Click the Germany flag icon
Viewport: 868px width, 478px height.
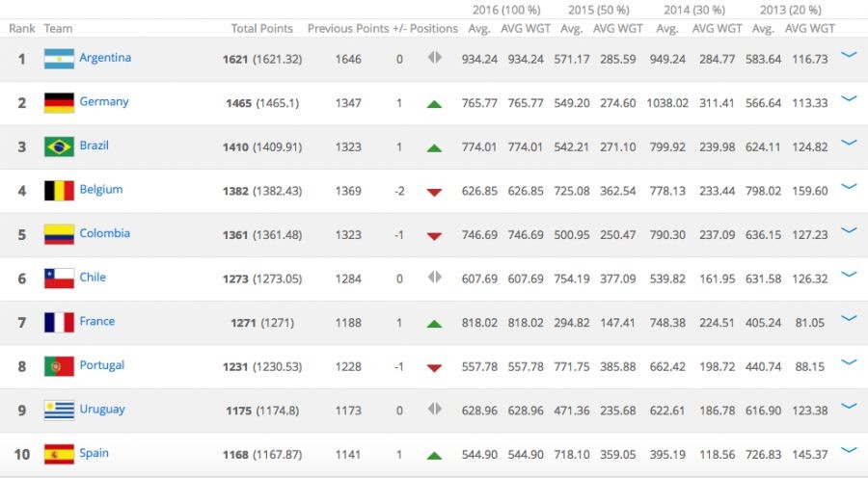pos(59,102)
